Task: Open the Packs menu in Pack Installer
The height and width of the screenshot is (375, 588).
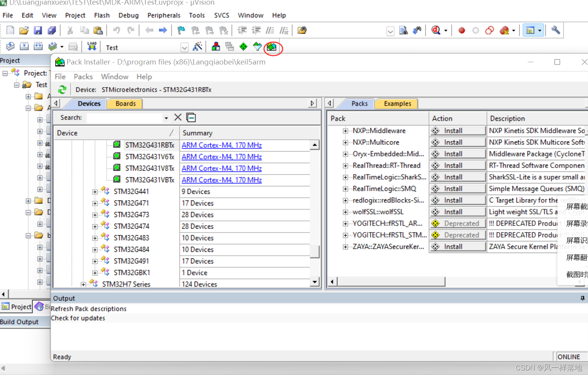Action: [x=83, y=76]
